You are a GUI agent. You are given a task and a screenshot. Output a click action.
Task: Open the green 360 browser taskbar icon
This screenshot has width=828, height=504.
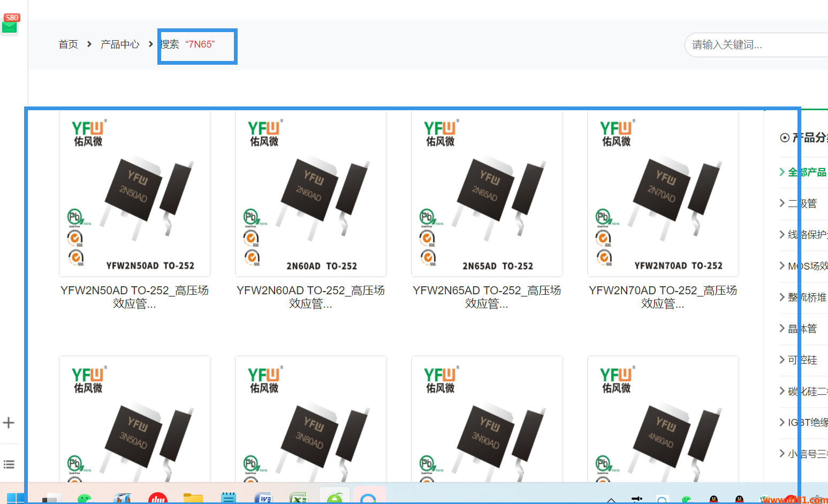click(335, 498)
